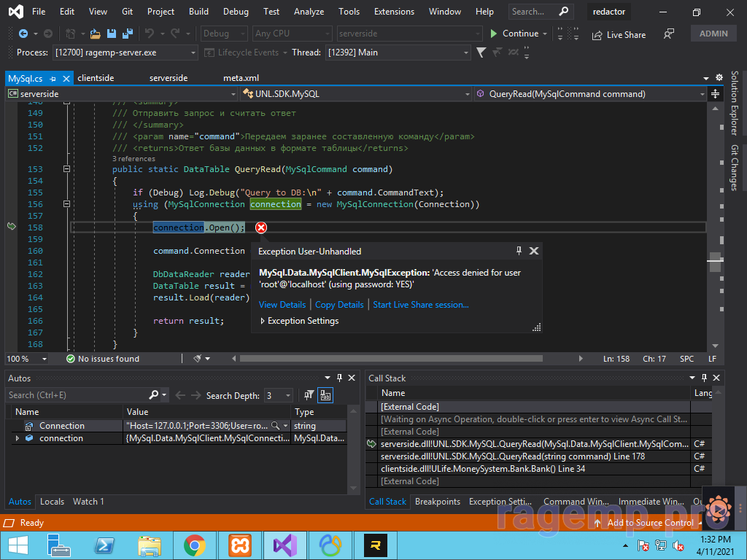Click the Live Share icon
747x560 pixels.
(597, 35)
